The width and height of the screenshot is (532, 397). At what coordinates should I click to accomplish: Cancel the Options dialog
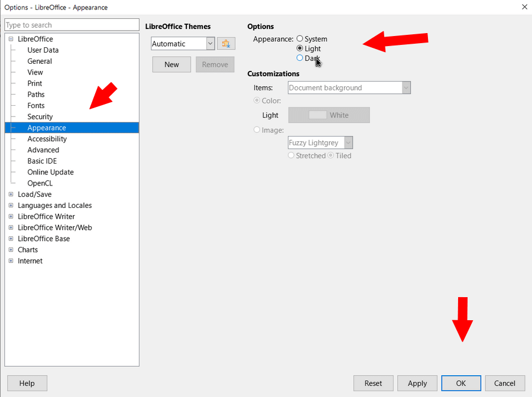(x=505, y=383)
